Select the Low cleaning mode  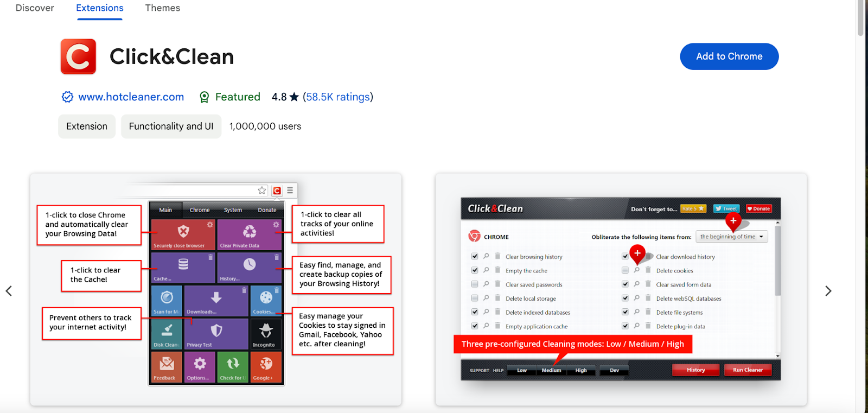[522, 370]
